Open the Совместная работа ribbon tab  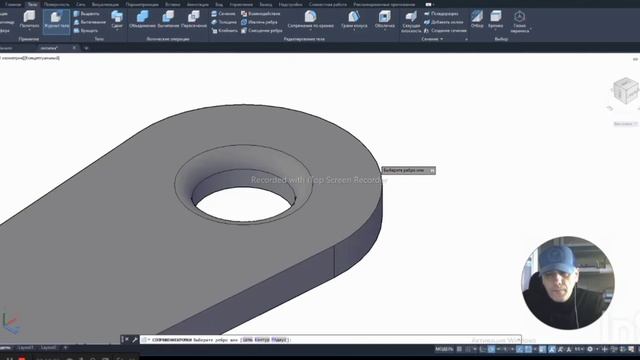pos(328,4)
